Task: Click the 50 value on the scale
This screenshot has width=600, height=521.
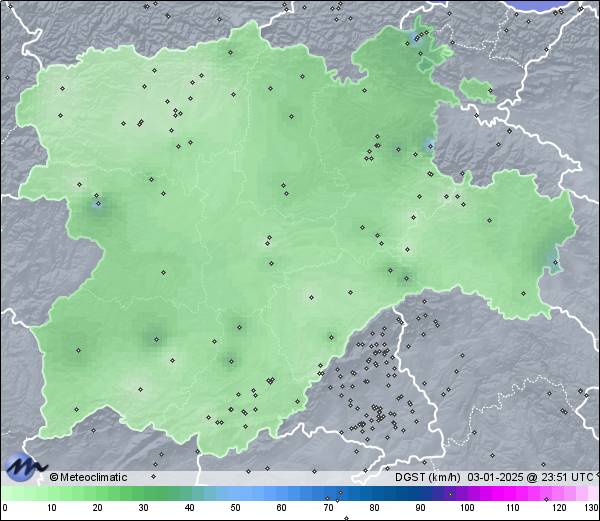Action: click(x=235, y=508)
